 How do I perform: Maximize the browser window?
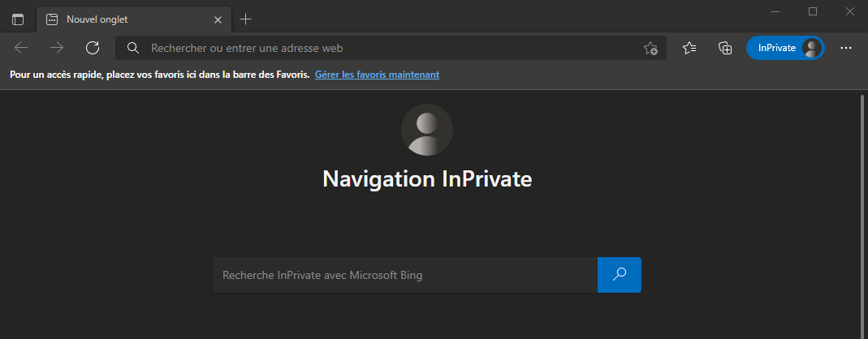813,11
